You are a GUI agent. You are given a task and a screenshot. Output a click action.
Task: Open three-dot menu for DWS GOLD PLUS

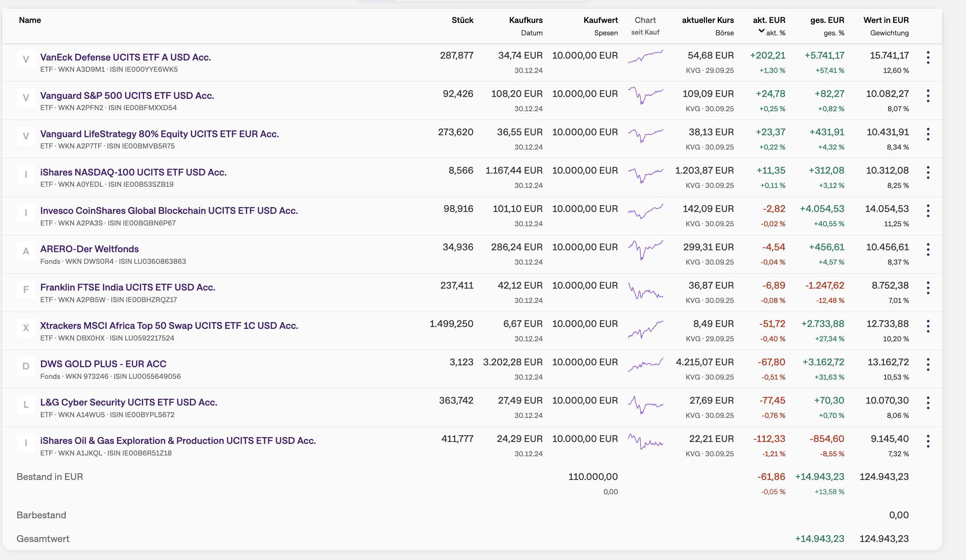pos(928,364)
